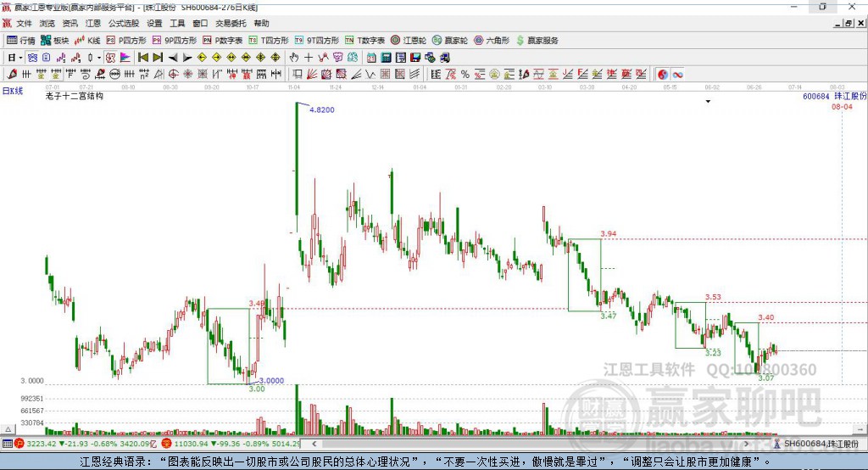Expand the small black triangle on chart
Image resolution: width=868 pixels, height=470 pixels.
point(708,102)
